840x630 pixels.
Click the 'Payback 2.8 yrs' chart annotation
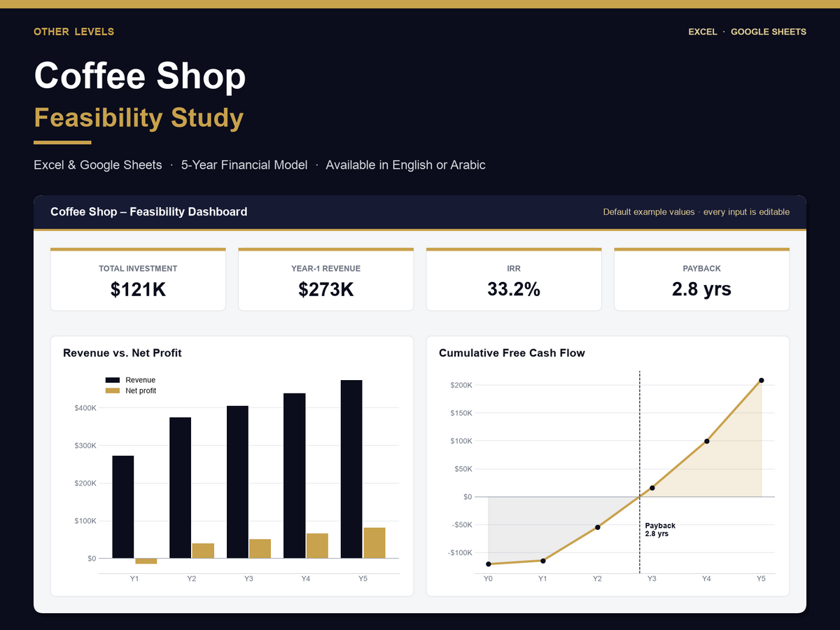click(660, 530)
